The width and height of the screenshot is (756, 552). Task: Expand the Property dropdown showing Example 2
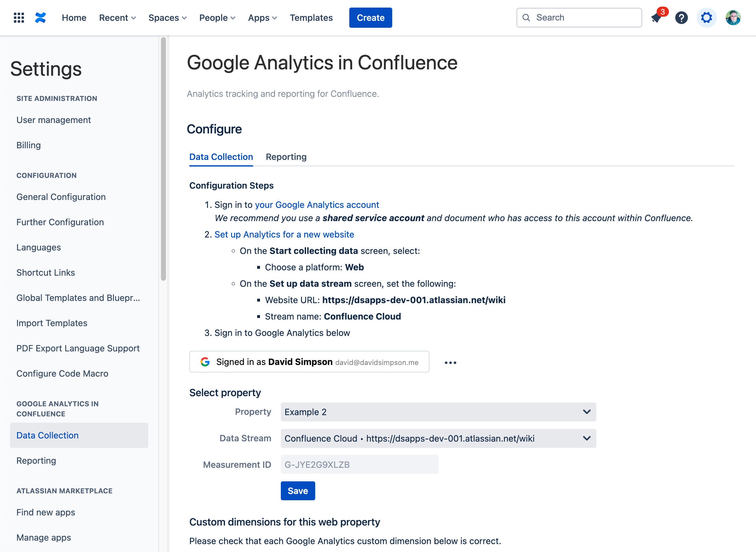[x=438, y=412]
